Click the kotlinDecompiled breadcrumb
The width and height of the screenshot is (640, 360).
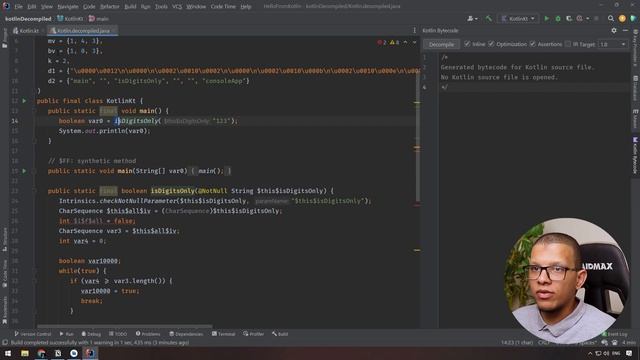tap(28, 19)
